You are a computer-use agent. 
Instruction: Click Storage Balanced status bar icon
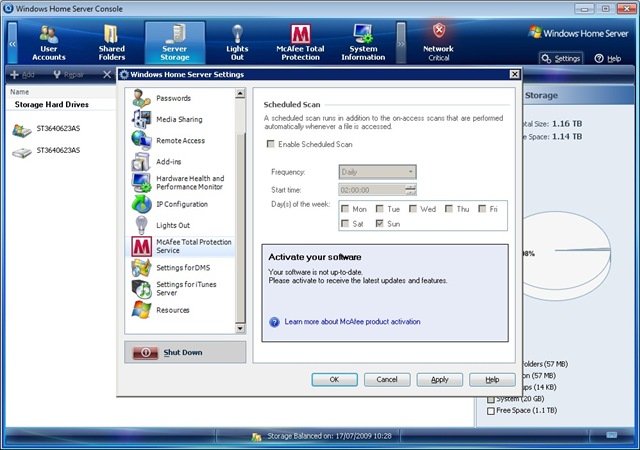(x=256, y=437)
